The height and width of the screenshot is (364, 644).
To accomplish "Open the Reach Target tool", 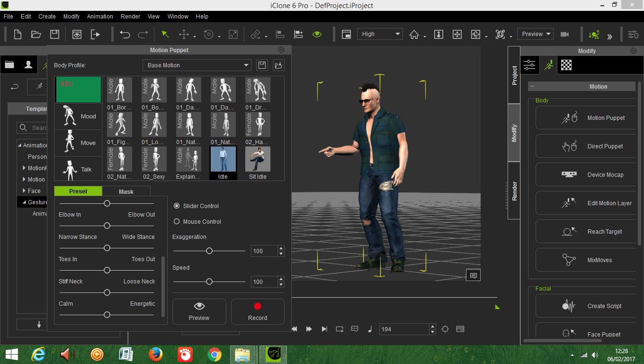I will point(585,231).
